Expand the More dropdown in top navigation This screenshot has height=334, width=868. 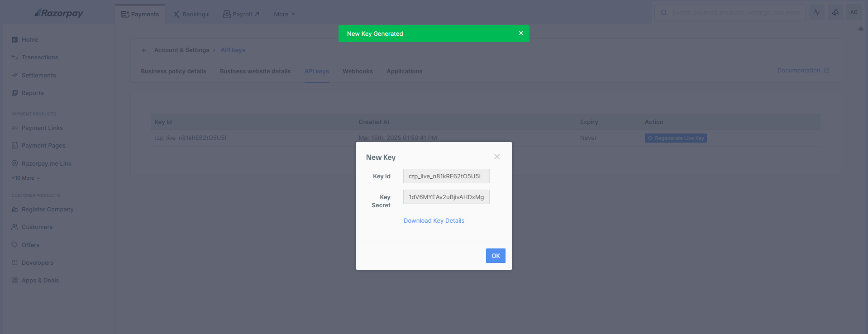284,14
